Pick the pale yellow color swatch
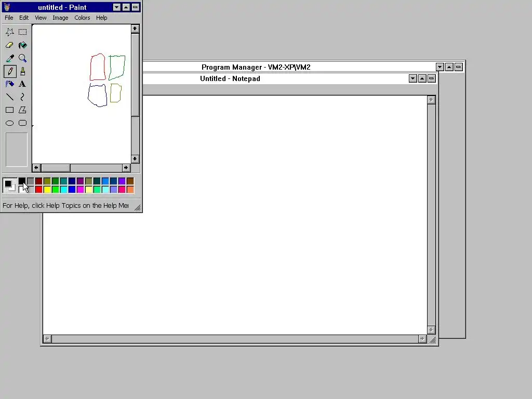Viewport: 532px width, 399px height. coord(88,189)
